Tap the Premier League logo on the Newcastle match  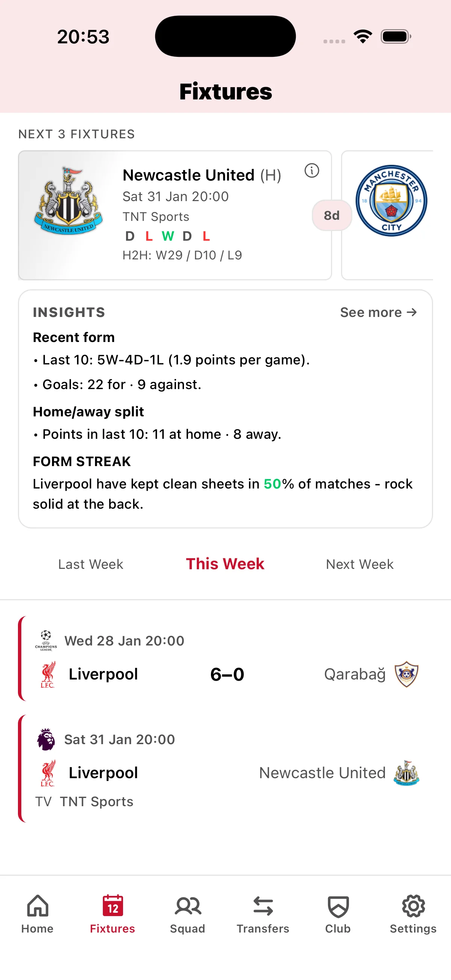point(45,739)
